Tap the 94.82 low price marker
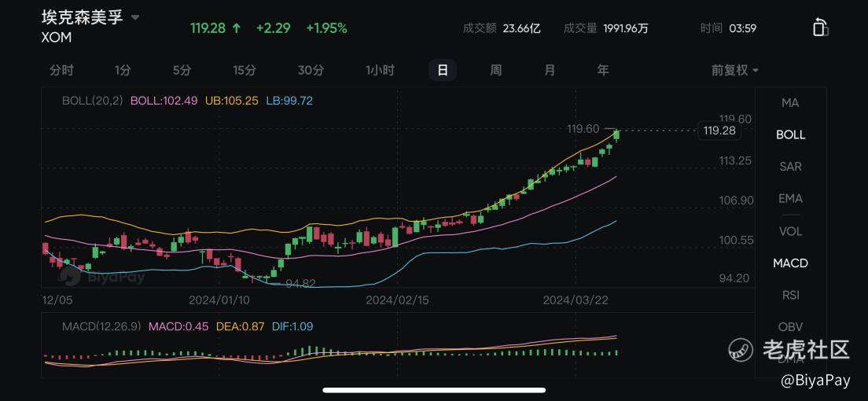 [x=300, y=284]
